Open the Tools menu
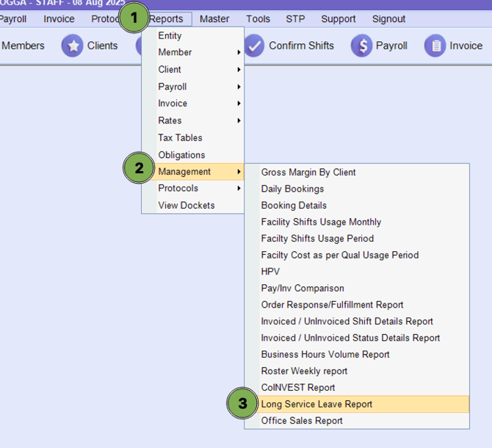Screen dimensions: 492x448 tap(258, 19)
